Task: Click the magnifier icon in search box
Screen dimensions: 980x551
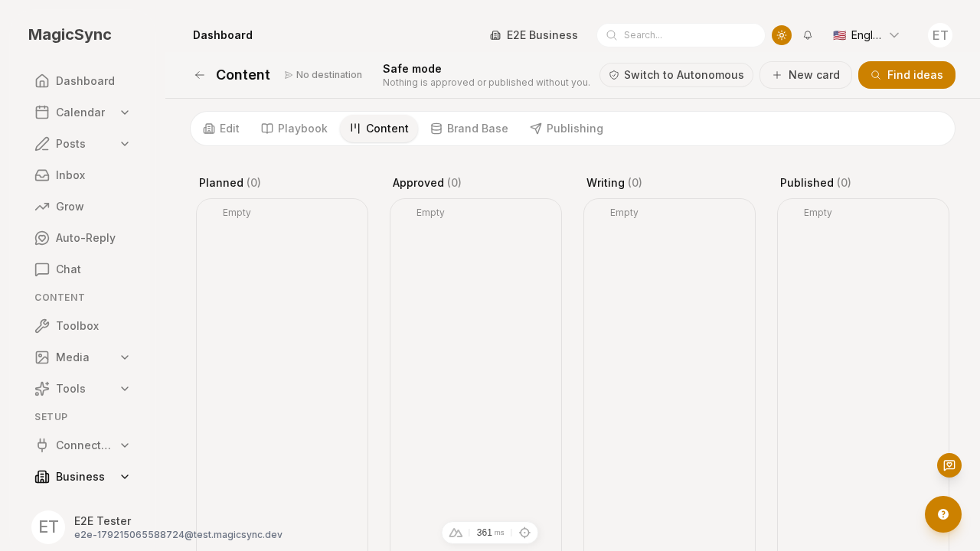Action: click(612, 35)
